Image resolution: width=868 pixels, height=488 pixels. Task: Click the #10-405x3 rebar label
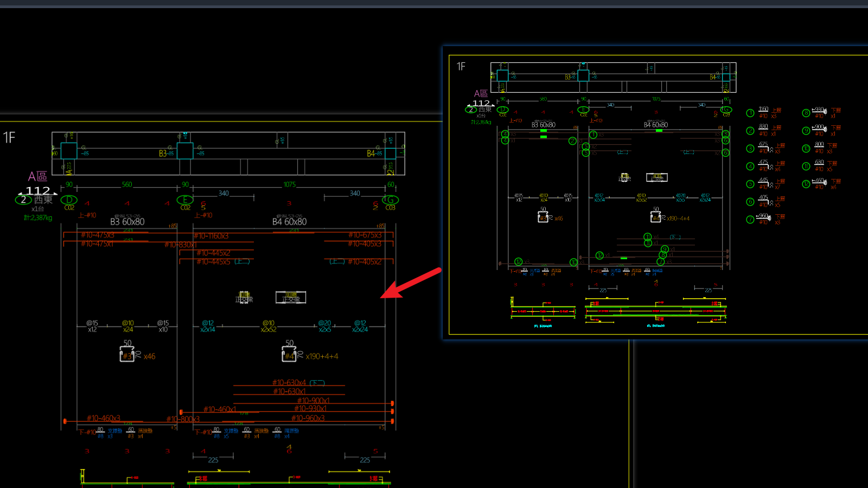coord(365,244)
